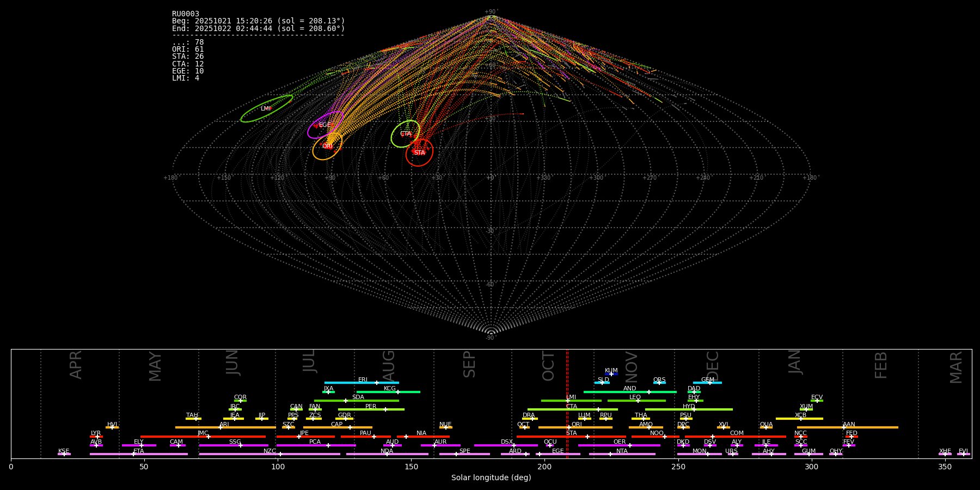This screenshot has width=980, height=490.
Task: Select the ERI cyan shower bar
Action: coord(362,383)
